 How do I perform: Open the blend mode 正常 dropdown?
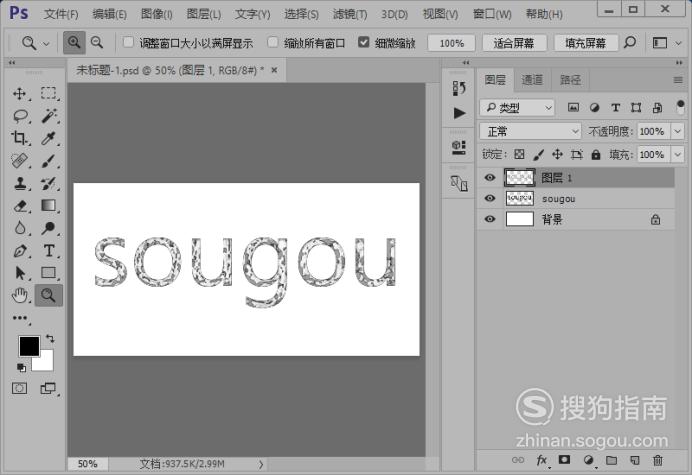pyautogui.click(x=530, y=131)
